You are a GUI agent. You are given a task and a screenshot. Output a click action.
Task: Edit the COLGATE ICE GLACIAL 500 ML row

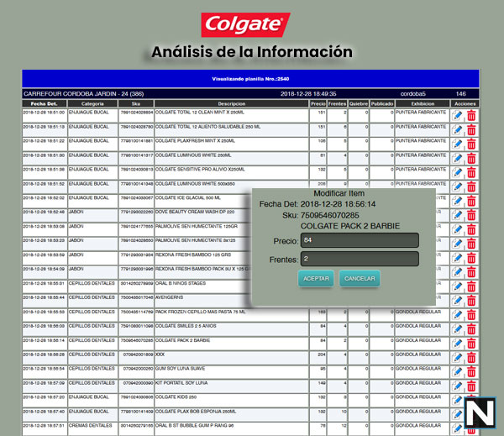coord(457,202)
